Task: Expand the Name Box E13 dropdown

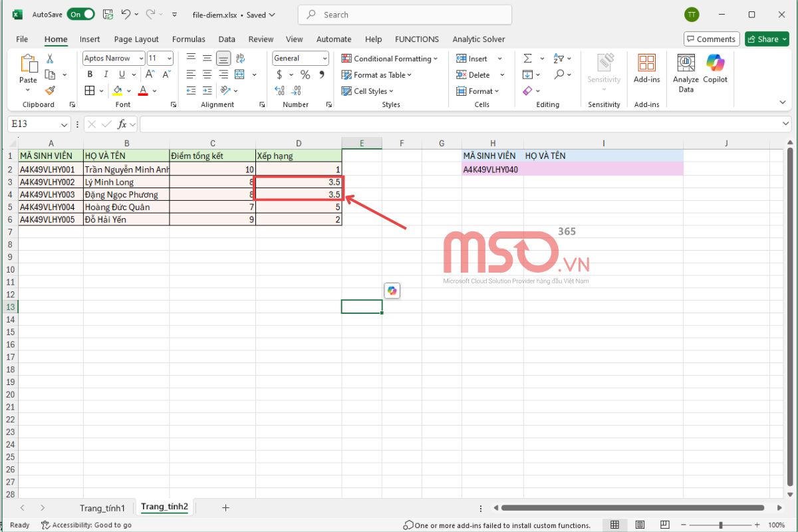Action: [65, 124]
